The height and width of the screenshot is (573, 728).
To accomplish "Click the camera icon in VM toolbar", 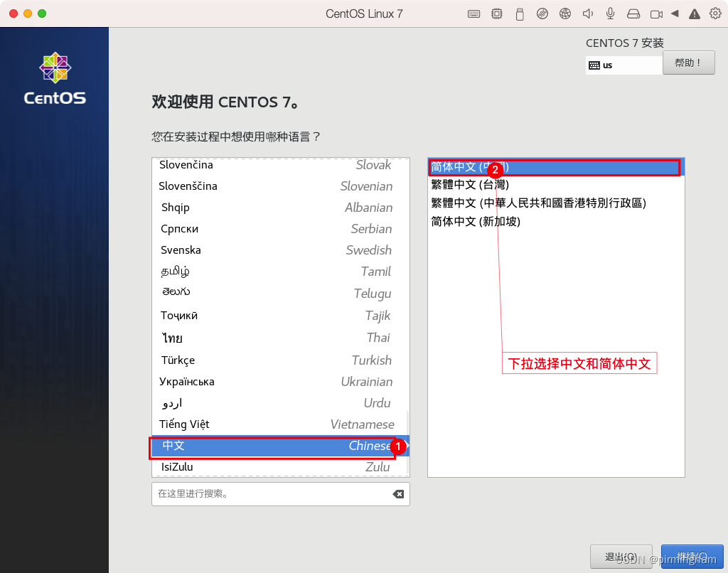I will (x=656, y=14).
